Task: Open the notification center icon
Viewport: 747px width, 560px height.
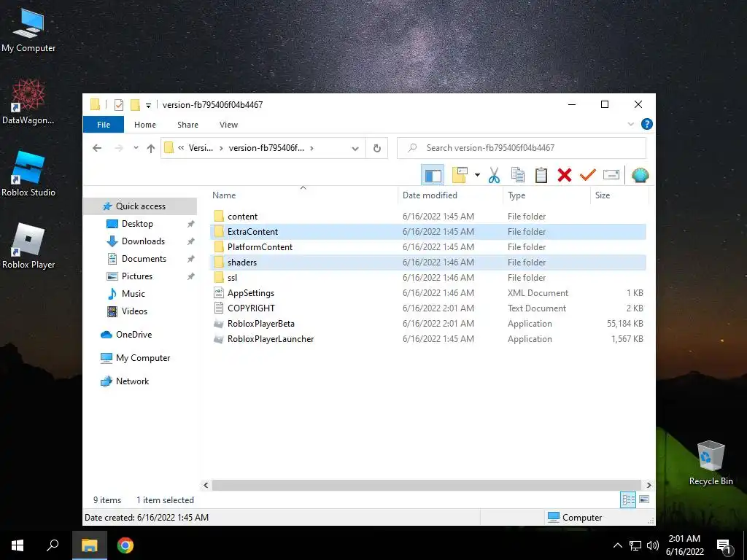Action: coord(723,545)
